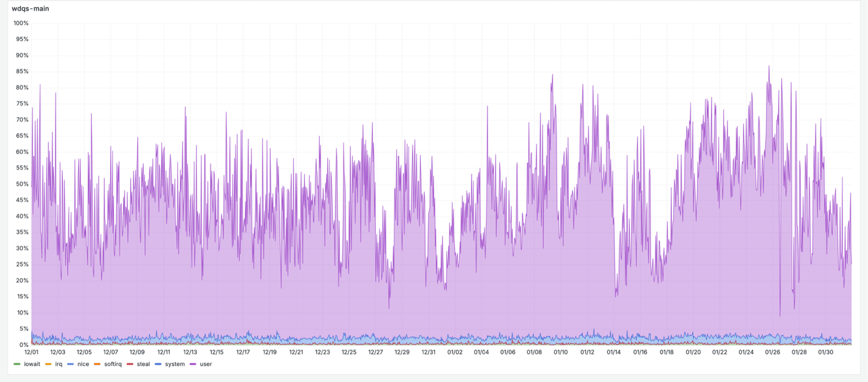This screenshot has height=382, width=868.
Task: Click the 70% y-axis label
Action: pos(22,120)
